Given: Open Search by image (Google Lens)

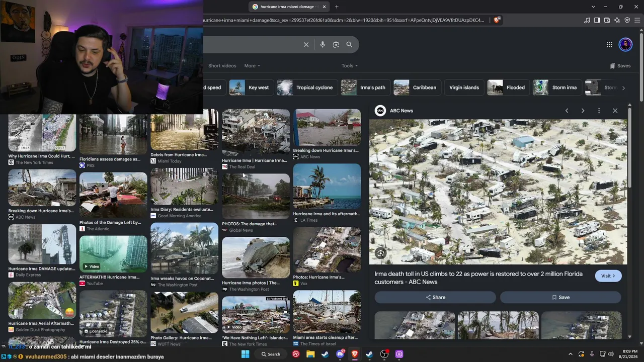Looking at the screenshot, I should click(x=336, y=45).
